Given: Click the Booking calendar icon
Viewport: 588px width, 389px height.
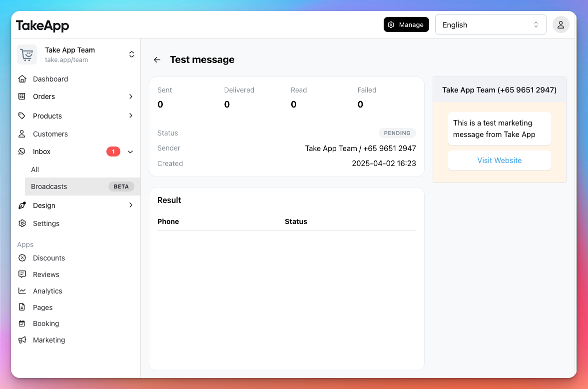Looking at the screenshot, I should 22,323.
